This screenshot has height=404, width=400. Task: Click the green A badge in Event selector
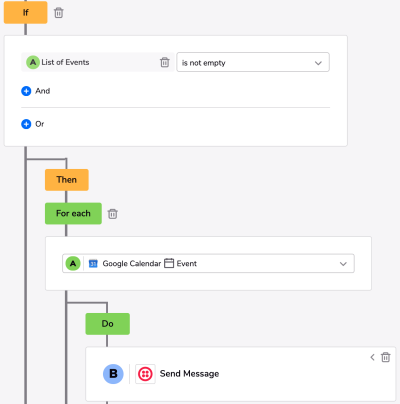(x=73, y=263)
